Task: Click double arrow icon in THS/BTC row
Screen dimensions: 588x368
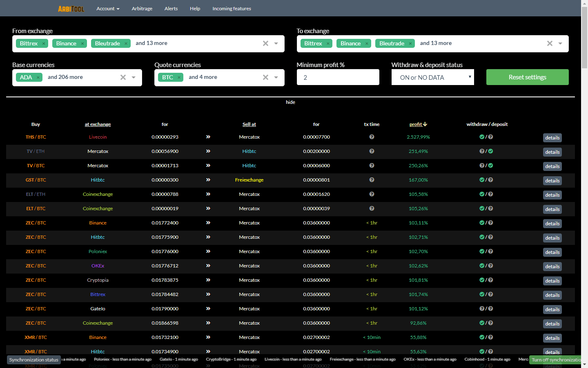Action: (x=208, y=137)
